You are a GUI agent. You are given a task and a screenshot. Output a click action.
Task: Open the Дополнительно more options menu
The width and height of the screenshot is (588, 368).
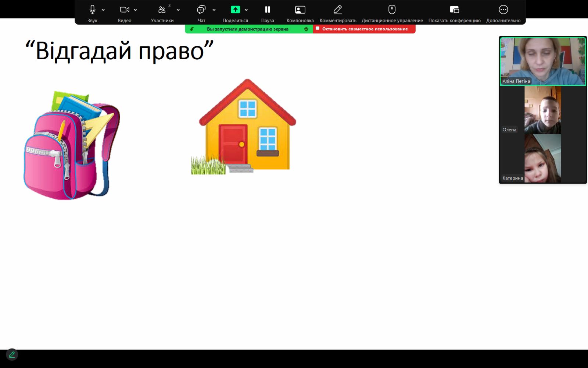(x=503, y=10)
